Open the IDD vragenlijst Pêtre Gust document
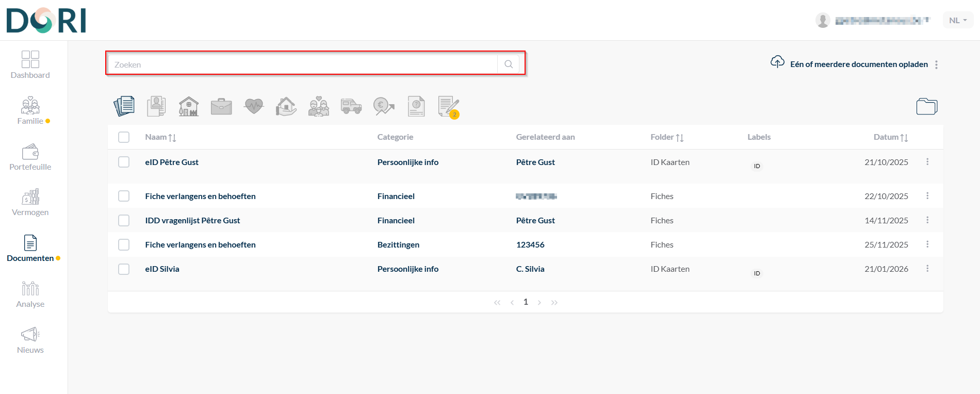This screenshot has height=394, width=980. pos(192,220)
